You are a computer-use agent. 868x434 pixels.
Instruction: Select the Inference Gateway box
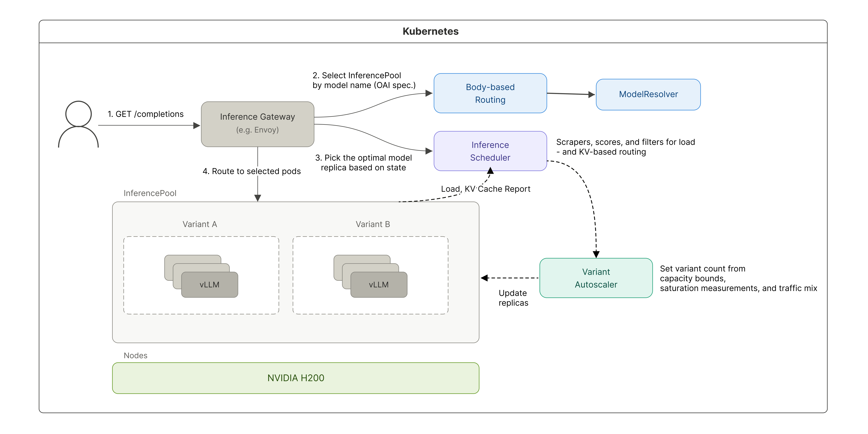pyautogui.click(x=258, y=124)
